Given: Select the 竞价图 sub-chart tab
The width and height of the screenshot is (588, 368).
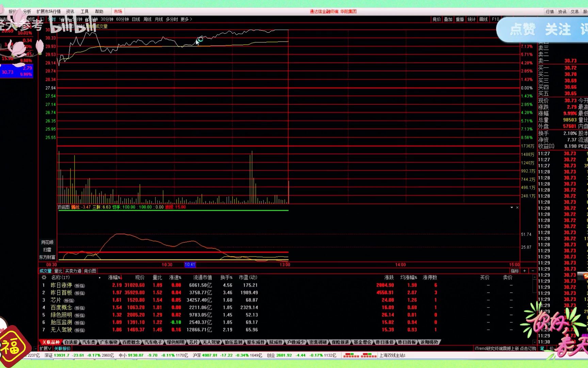Looking at the screenshot, I should [90, 271].
